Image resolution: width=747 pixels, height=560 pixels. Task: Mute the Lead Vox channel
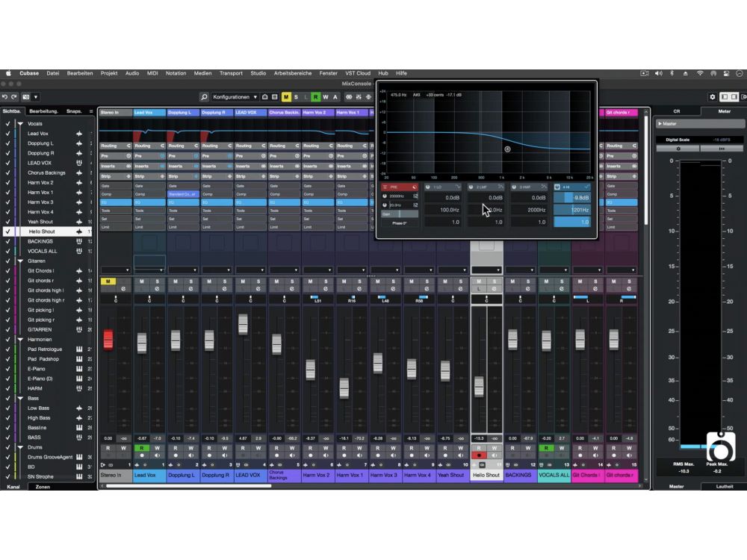click(140, 281)
